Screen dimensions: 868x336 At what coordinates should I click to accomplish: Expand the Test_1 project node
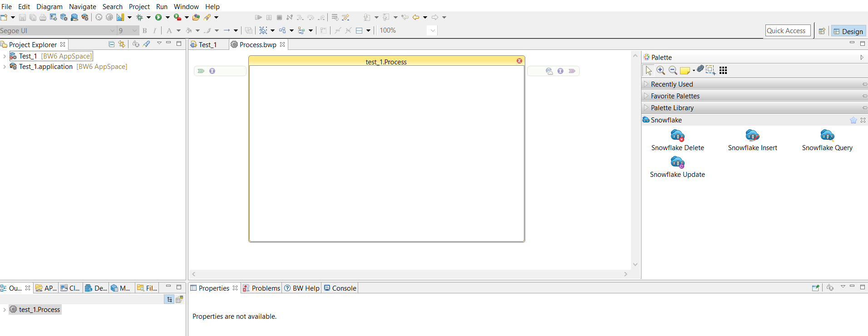click(5, 56)
